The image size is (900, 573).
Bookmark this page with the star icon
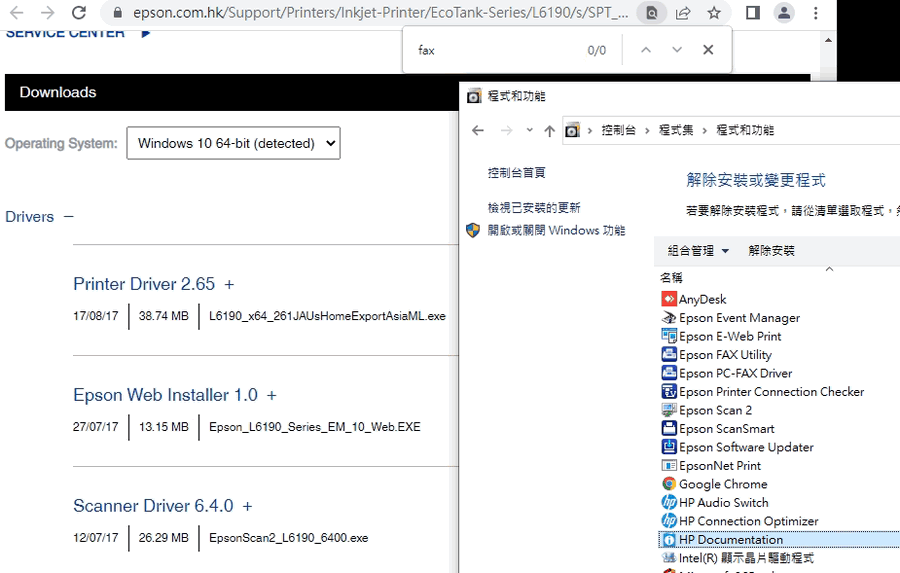point(714,13)
